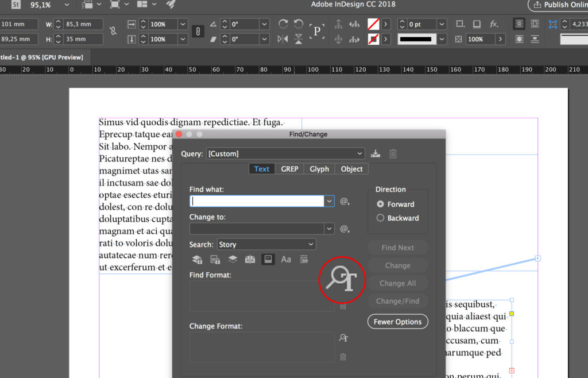Open the Find What history dropdown arrow
588x378 pixels.
click(x=329, y=201)
